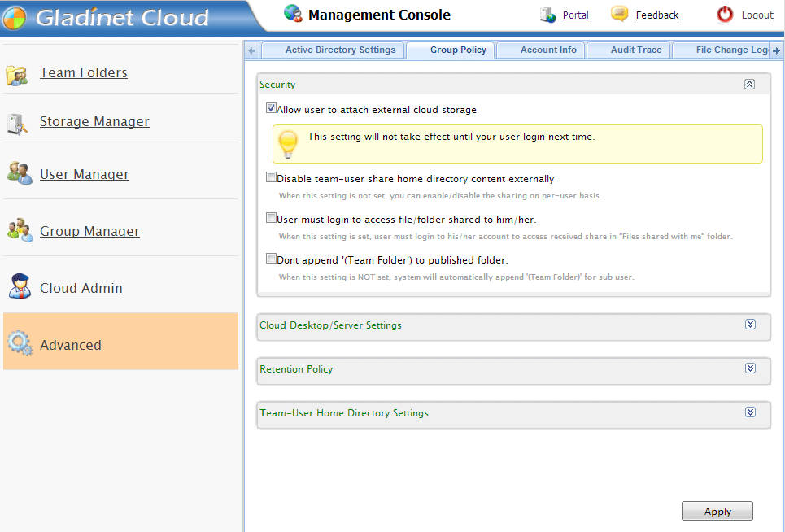Viewport: 785px width, 532px height.
Task: Uncheck Allow user to attach external cloud storage
Action: 272,108
